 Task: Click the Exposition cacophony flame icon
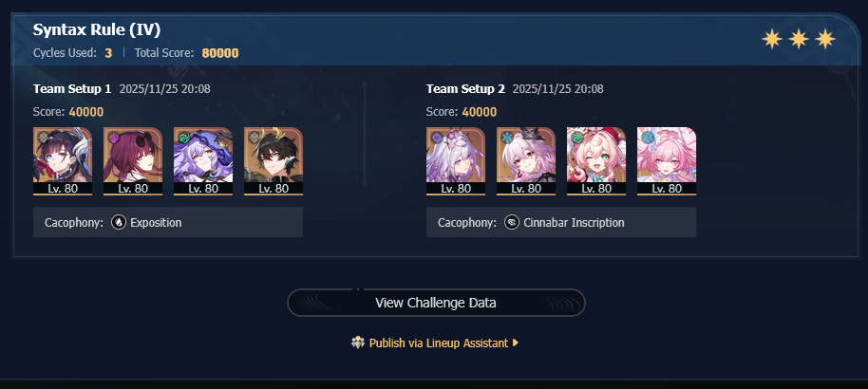pos(119,222)
